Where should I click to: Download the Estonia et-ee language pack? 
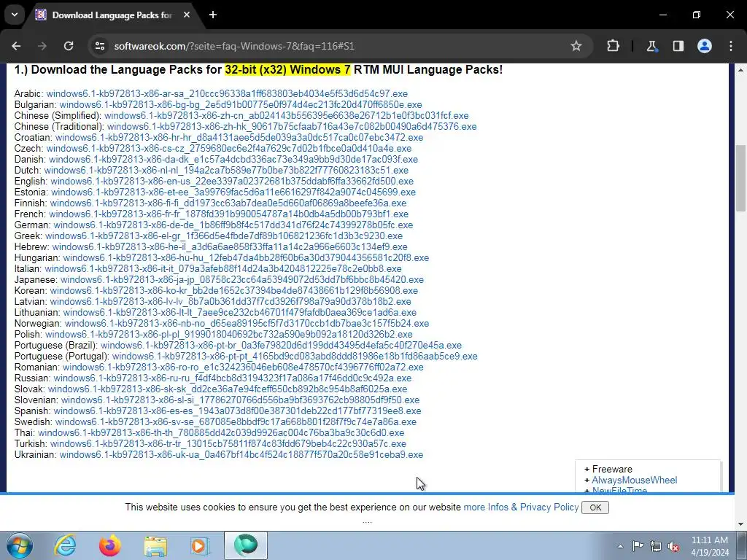[x=233, y=192]
